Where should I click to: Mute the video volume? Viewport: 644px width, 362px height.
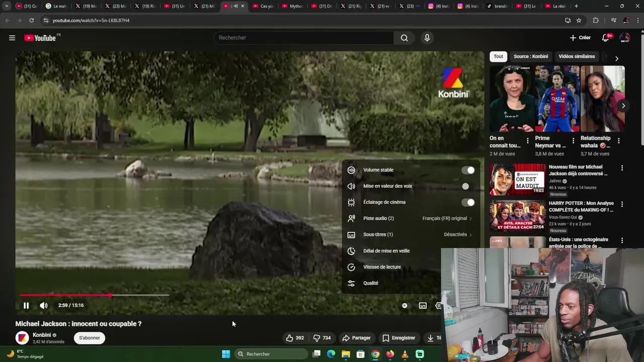44,305
